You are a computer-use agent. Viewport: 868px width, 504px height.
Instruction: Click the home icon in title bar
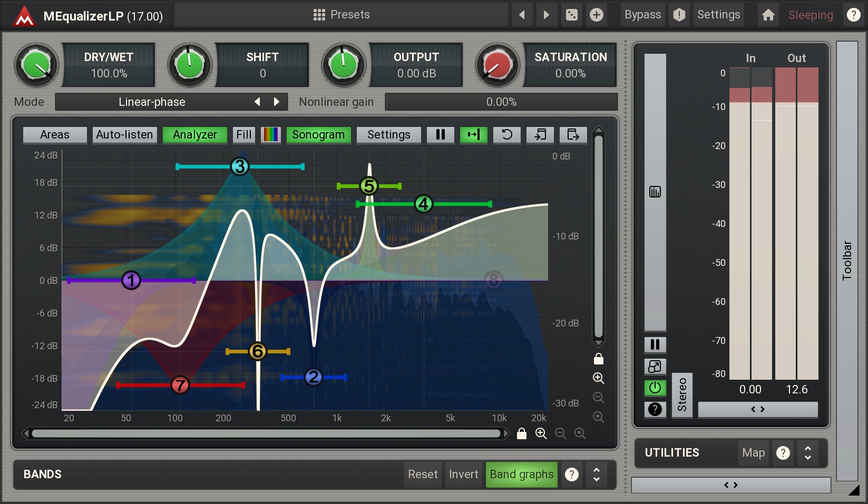coord(768,15)
